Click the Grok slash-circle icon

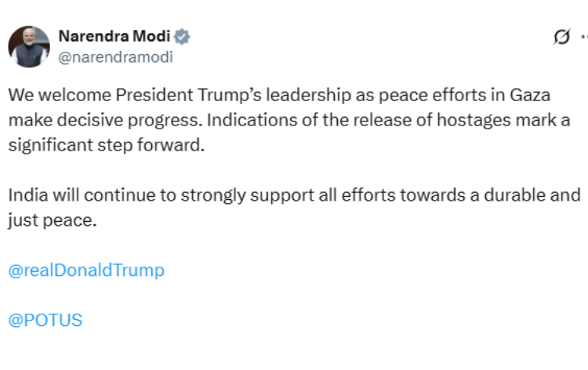pos(561,37)
